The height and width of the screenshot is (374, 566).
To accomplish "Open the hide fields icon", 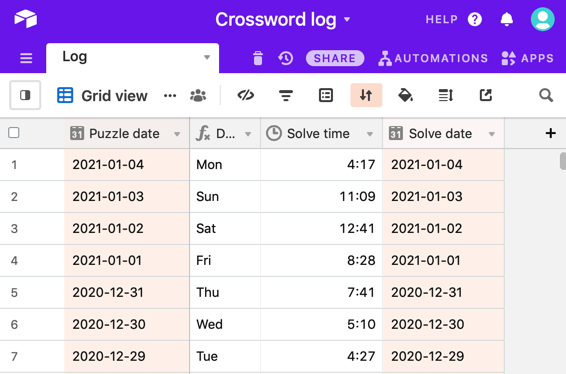I will (245, 95).
